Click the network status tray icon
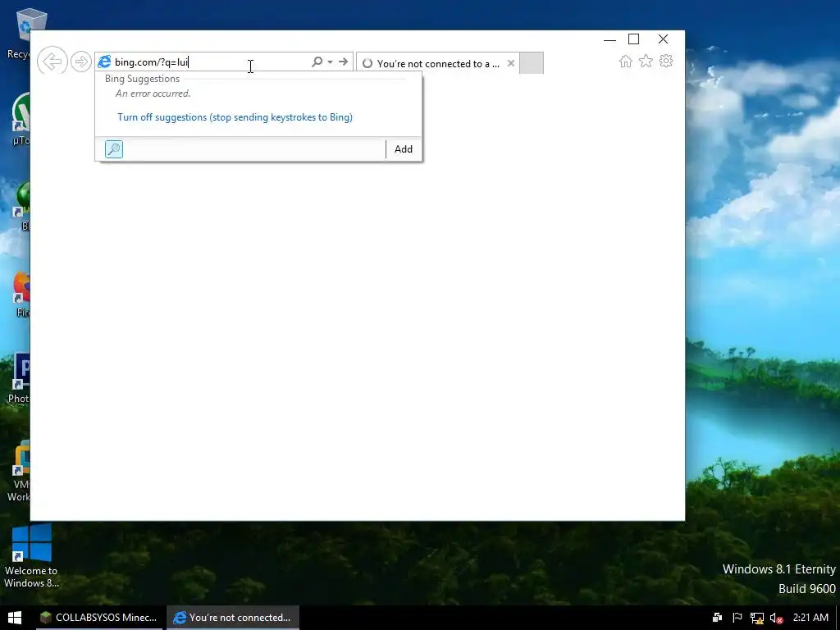The image size is (840, 630). (x=756, y=619)
